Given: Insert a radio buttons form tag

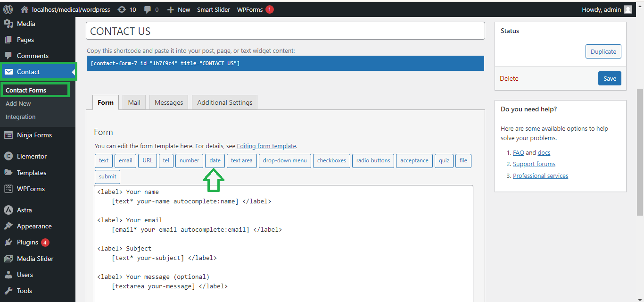Looking at the screenshot, I should 373,160.
